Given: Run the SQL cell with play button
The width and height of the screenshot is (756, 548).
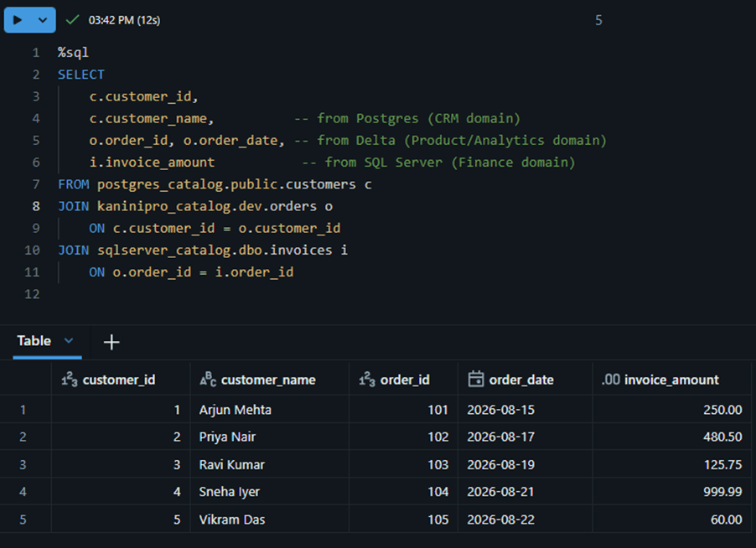Looking at the screenshot, I should point(18,20).
